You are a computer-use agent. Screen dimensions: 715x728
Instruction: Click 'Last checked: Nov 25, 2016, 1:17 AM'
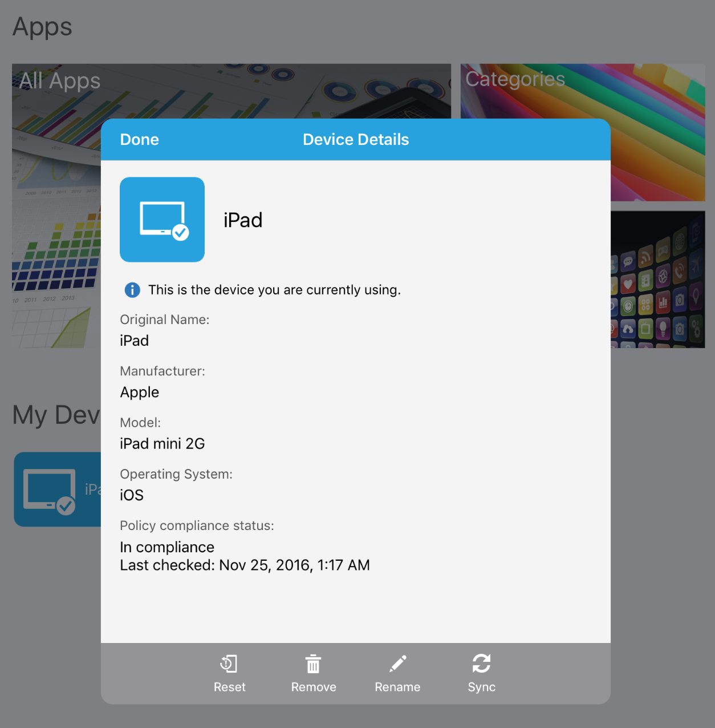(245, 565)
